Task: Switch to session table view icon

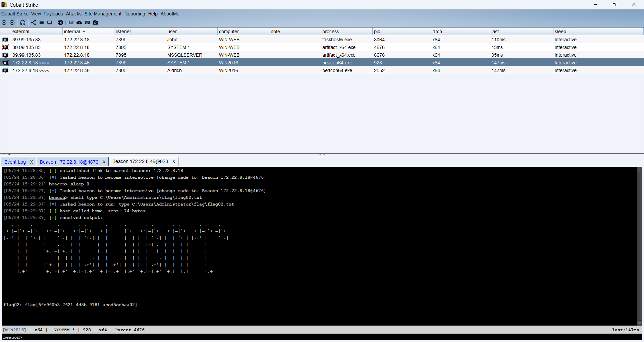Action: [x=42, y=22]
